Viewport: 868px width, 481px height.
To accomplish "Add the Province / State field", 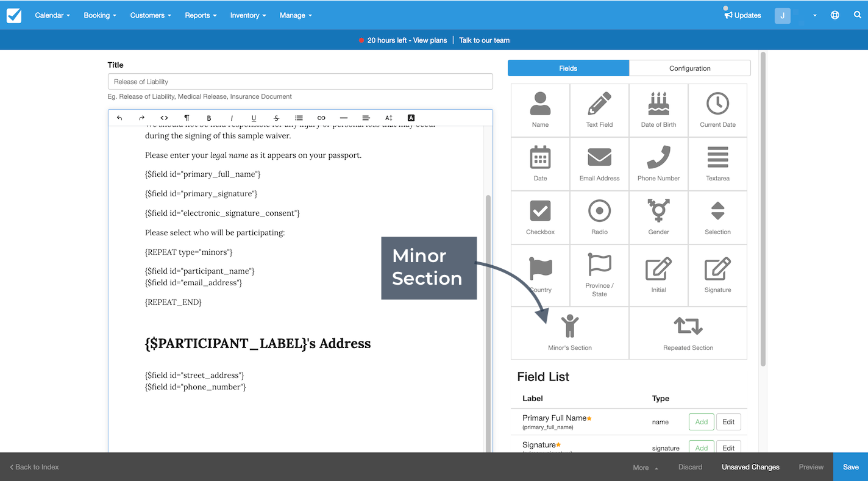I will tap(599, 276).
